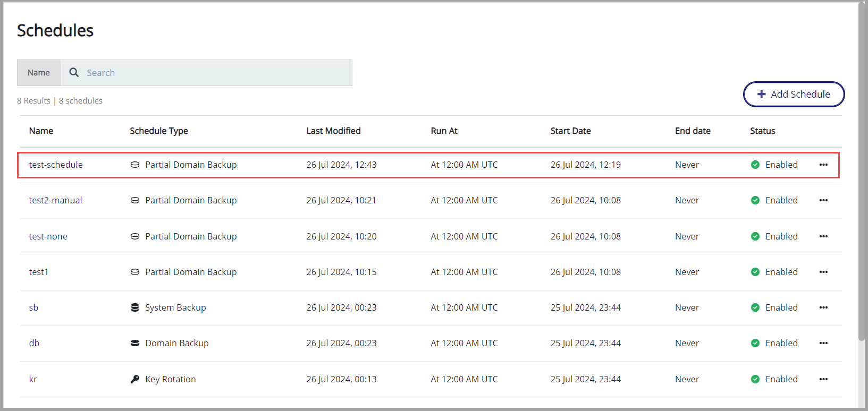868x411 pixels.
Task: Click the magnifying glass search icon
Action: pyautogui.click(x=74, y=73)
